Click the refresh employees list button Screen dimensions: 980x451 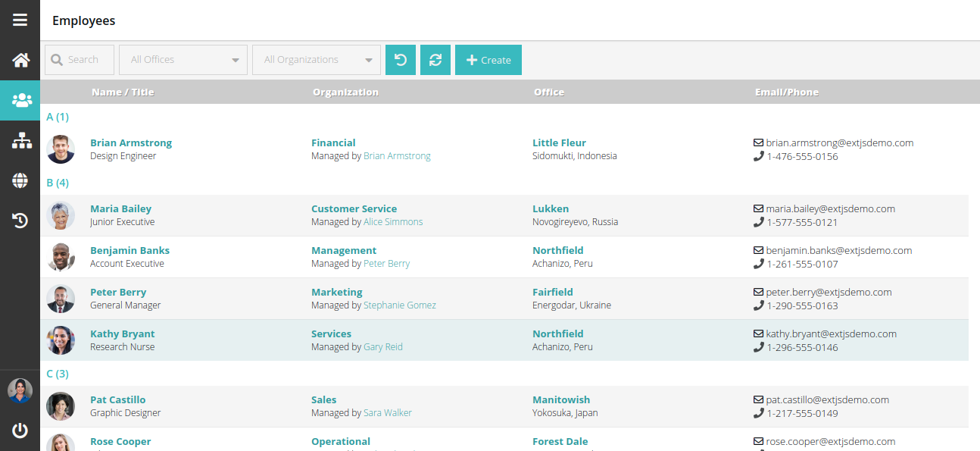click(435, 60)
